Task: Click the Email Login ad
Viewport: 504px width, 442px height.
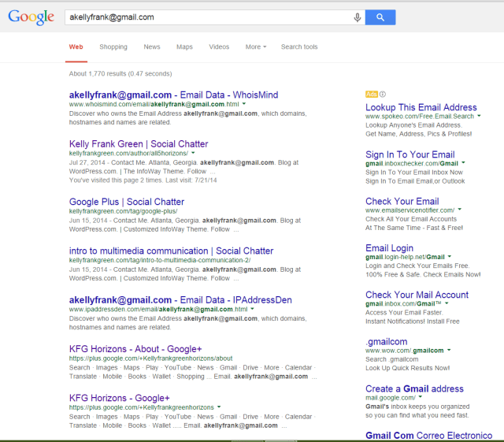Action: 389,248
